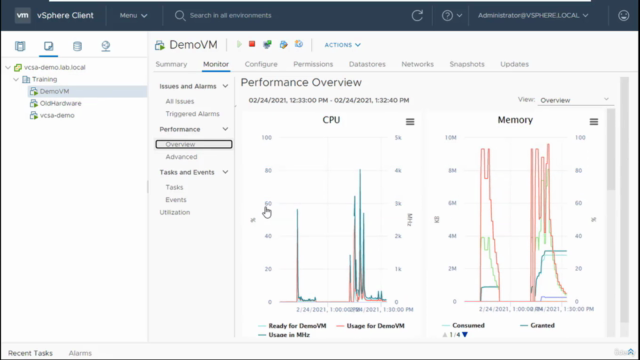Click the Take Snapshot icon

tap(299, 44)
